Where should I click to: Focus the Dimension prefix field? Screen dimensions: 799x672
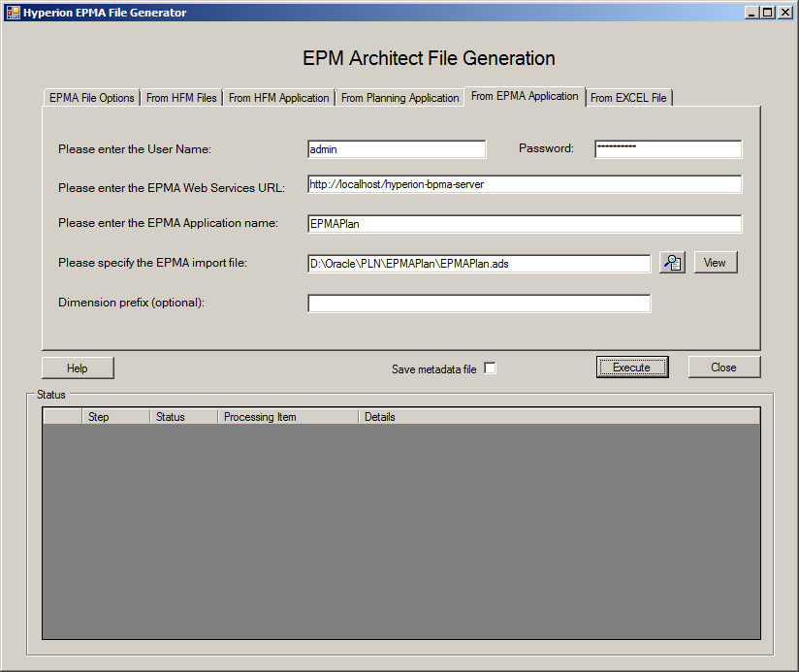479,304
